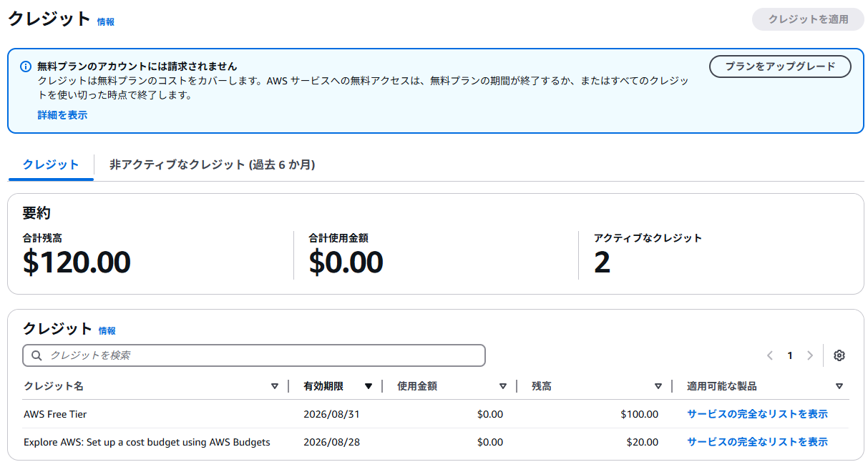Click 情報 link beside credits table heading
The width and height of the screenshot is (868, 472).
[107, 331]
